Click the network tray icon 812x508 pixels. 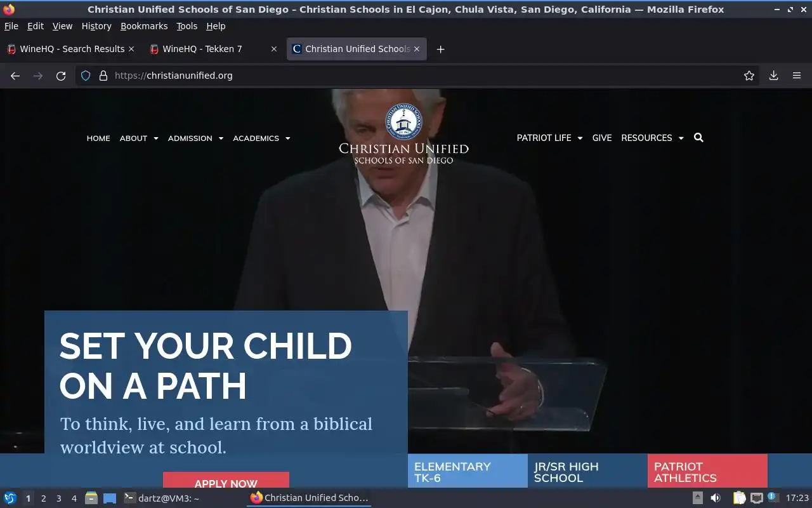(756, 498)
